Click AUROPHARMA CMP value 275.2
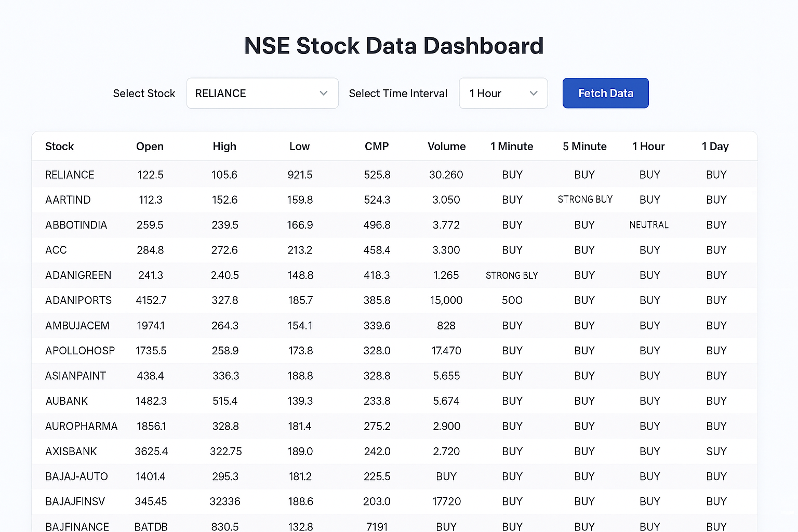The image size is (798, 532). (377, 426)
